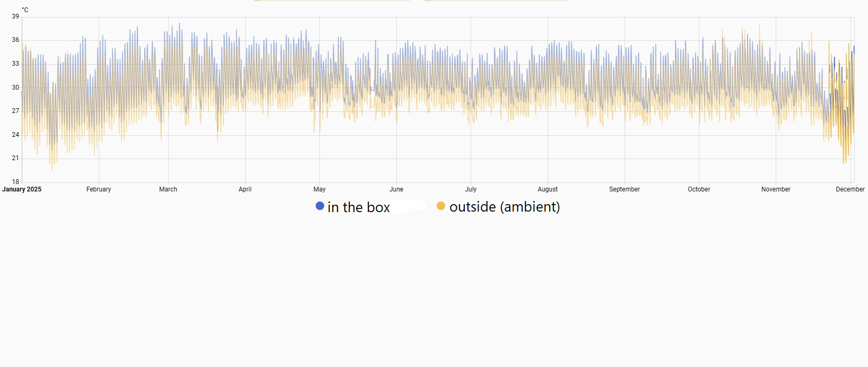The image size is (868, 367).
Task: Select the April label on the x-axis
Action: pos(245,189)
